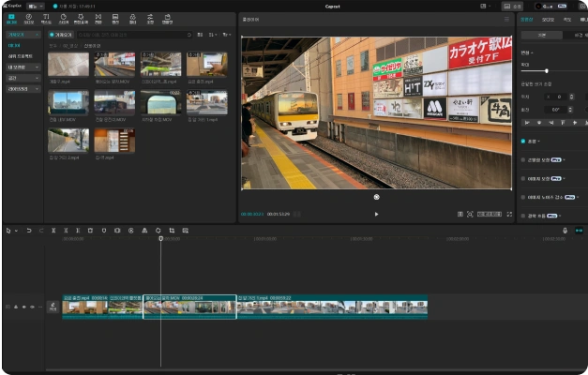
Task: Click the undo arrow in timeline toolbar
Action: click(x=29, y=231)
